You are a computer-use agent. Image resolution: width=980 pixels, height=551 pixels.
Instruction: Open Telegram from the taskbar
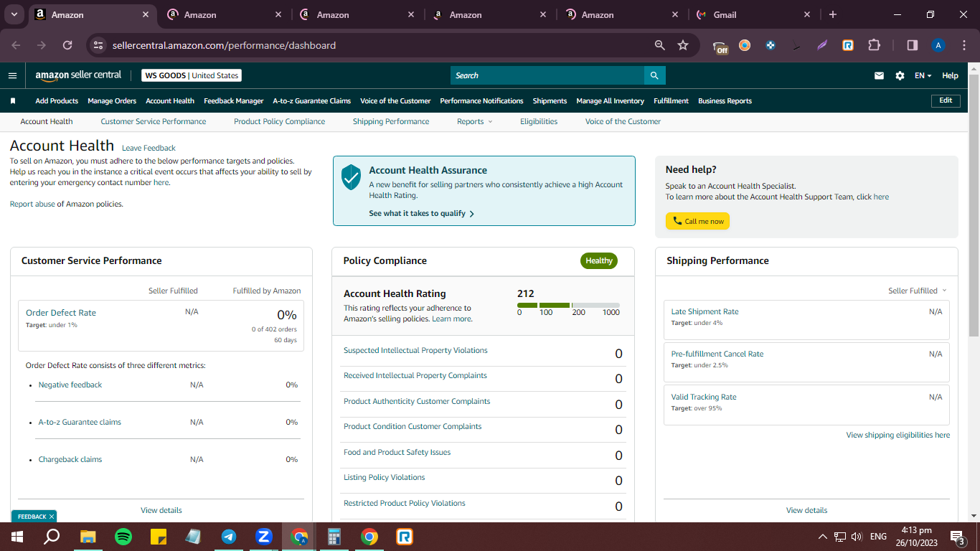pos(229,537)
